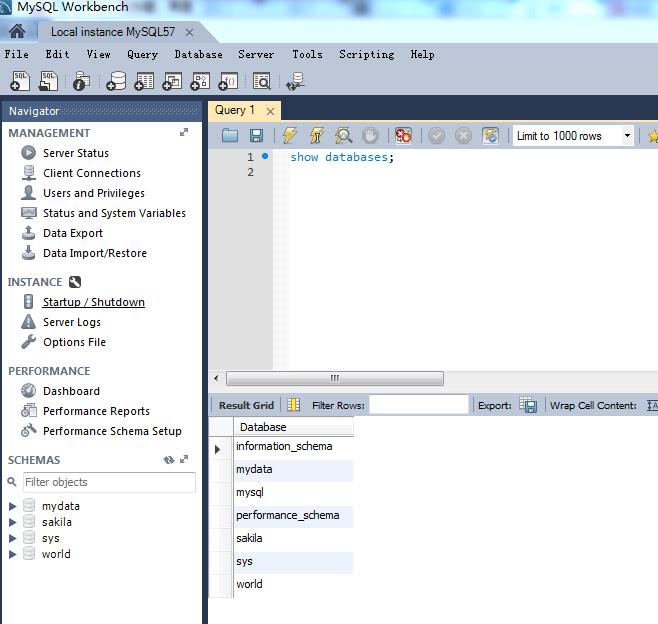Open the Server menu
Viewport: 658px width, 624px height.
[256, 55]
